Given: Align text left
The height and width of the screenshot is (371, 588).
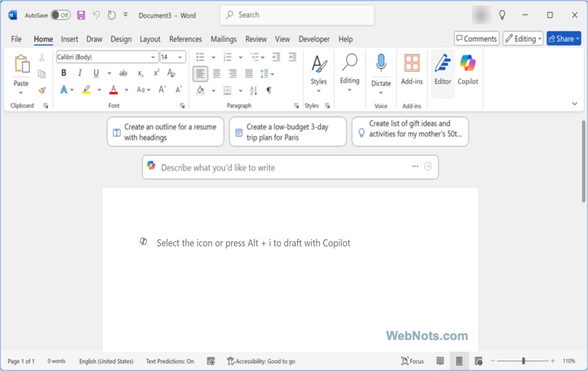Looking at the screenshot, I should click(x=201, y=74).
